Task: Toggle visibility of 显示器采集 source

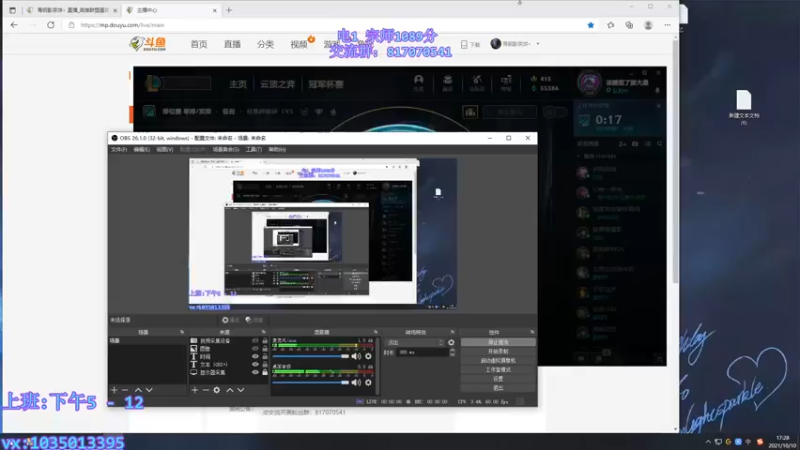Action: pyautogui.click(x=255, y=372)
